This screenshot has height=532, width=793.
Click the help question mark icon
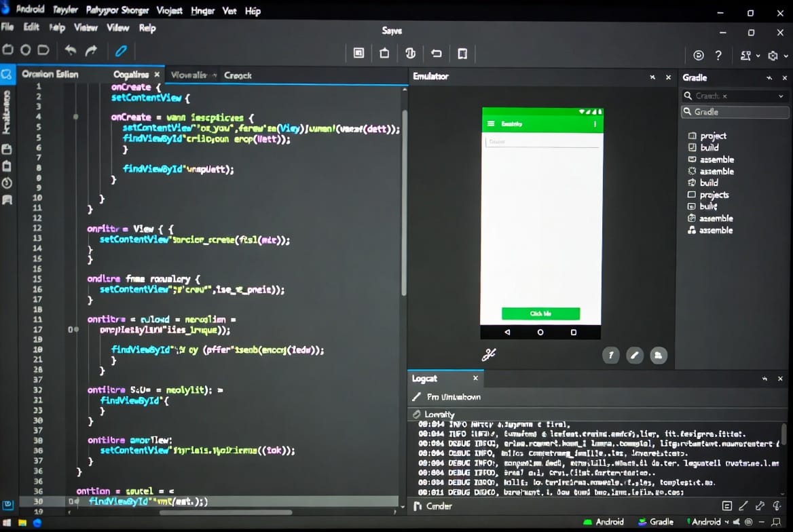(718, 56)
